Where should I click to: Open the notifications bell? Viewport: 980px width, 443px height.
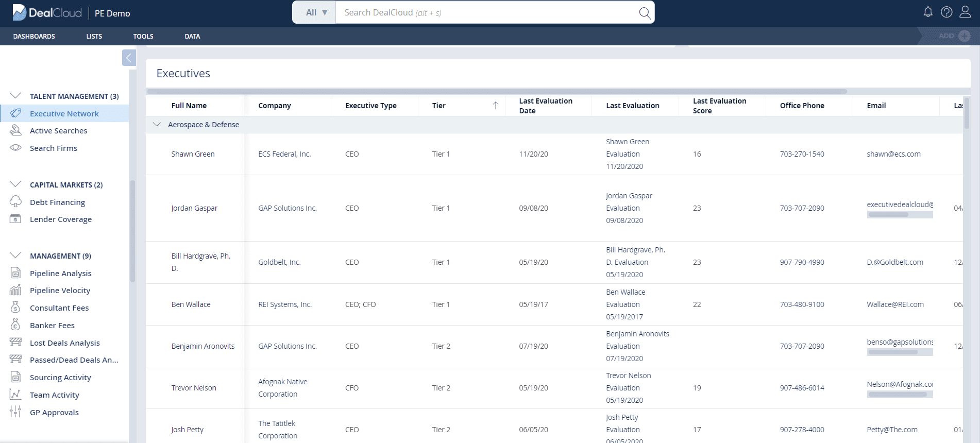point(928,12)
